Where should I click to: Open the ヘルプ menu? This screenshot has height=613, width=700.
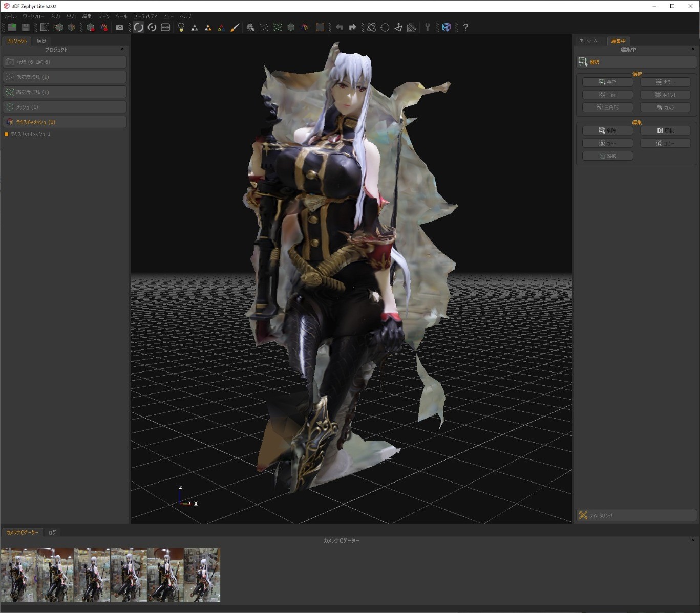tap(185, 16)
